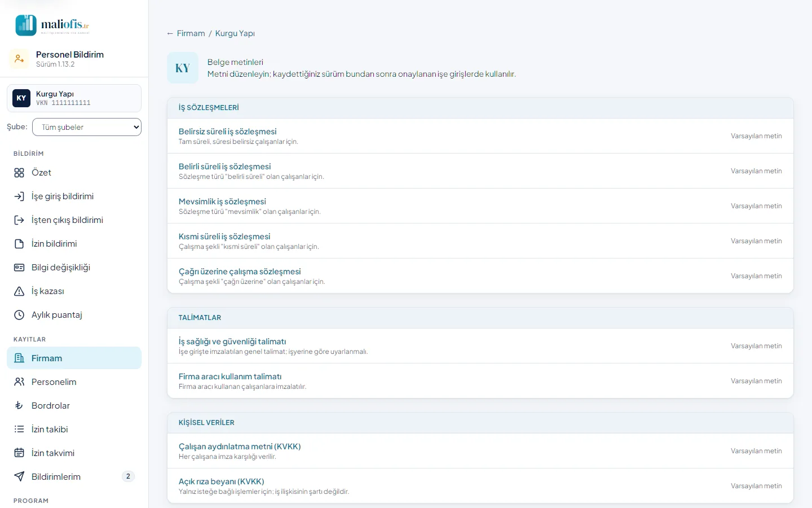Click the Bildirimlerim paper plane icon
This screenshot has height=508, width=812.
click(19, 477)
